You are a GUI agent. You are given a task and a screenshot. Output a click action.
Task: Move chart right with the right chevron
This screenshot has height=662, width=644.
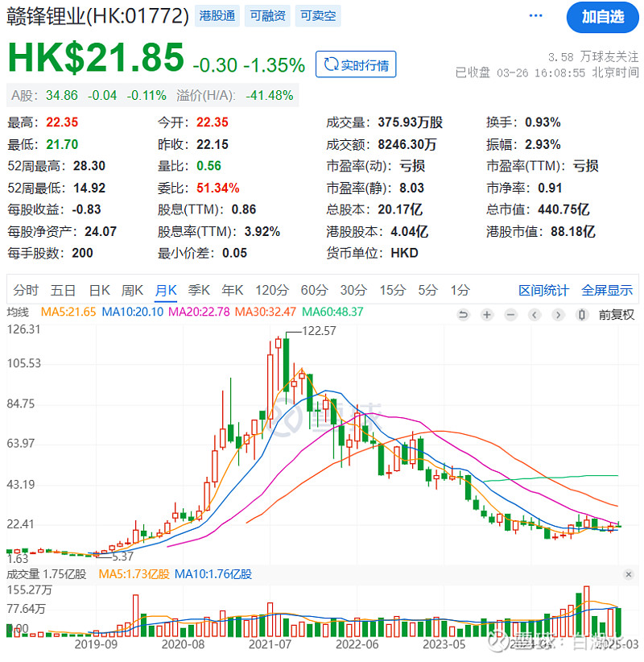pyautogui.click(x=558, y=315)
